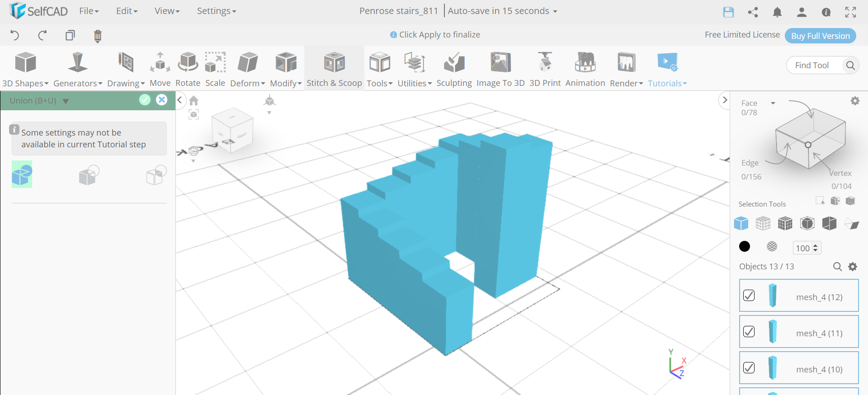This screenshot has width=868, height=395.
Task: Open selection panel settings gear
Action: (855, 101)
